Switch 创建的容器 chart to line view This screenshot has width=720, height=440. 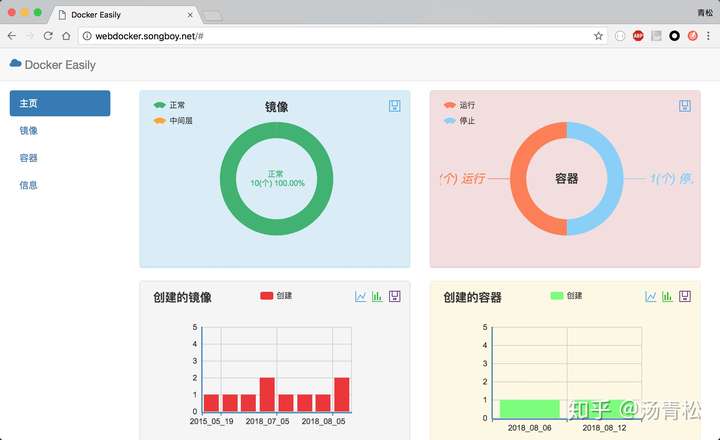pos(651,296)
